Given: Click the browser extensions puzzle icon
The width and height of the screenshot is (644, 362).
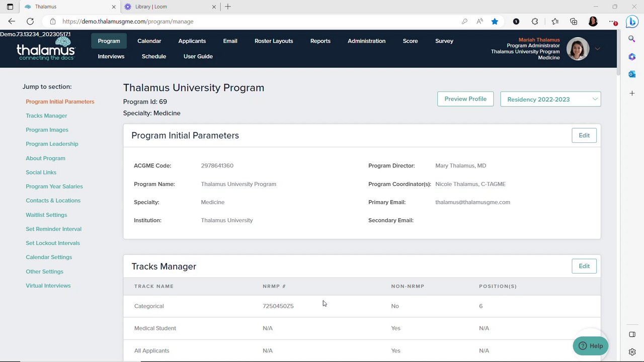Looking at the screenshot, I should point(535,22).
